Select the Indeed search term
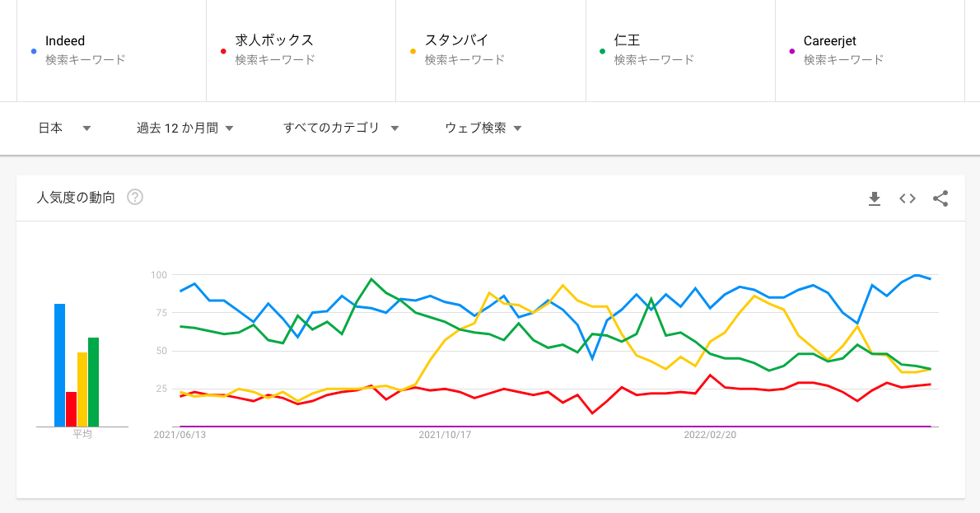 (x=65, y=40)
